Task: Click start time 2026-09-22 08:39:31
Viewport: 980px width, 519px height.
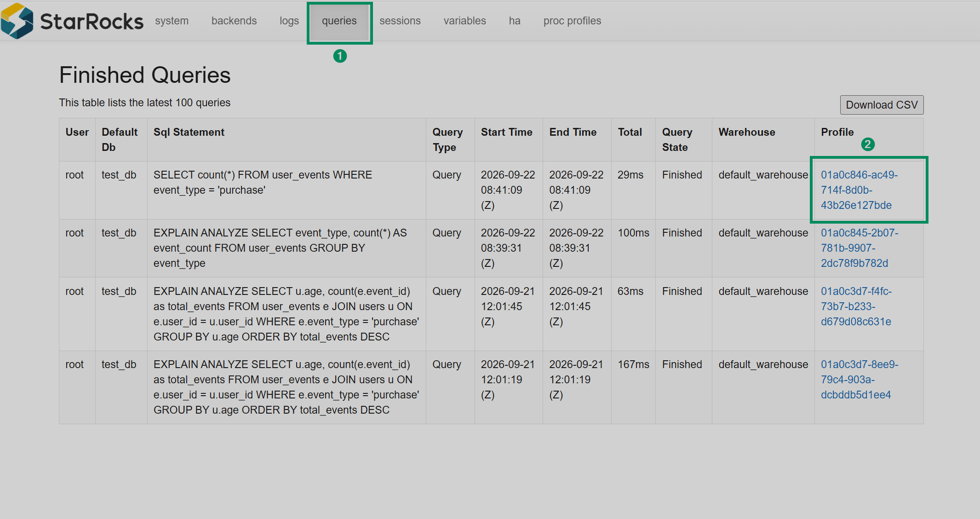Action: pos(508,248)
